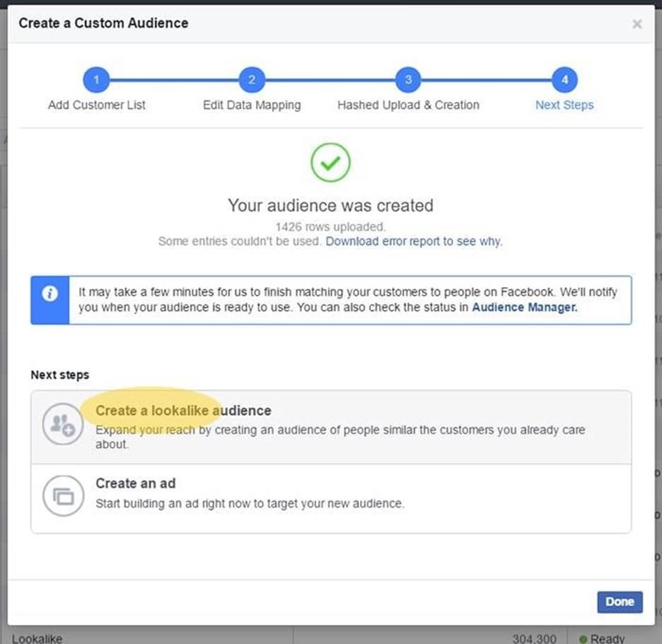Select the Next Steps step label
The width and height of the screenshot is (662, 644).
(x=564, y=105)
